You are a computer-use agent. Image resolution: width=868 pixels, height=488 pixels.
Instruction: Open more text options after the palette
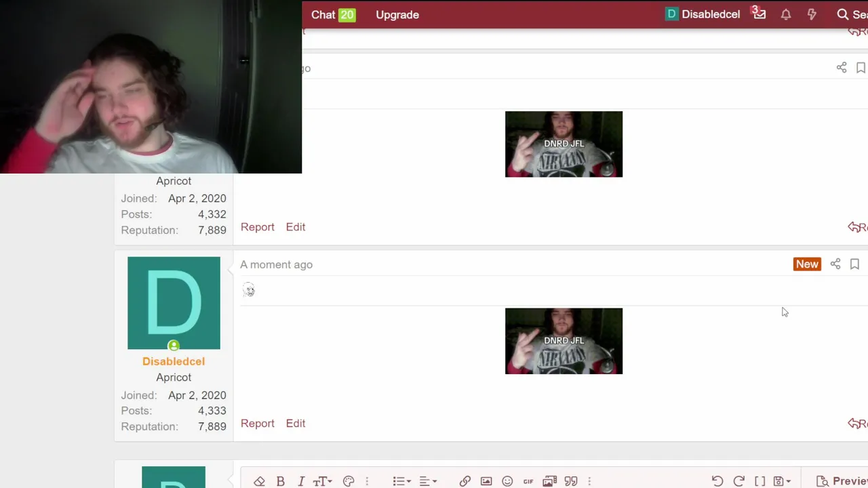click(367, 481)
